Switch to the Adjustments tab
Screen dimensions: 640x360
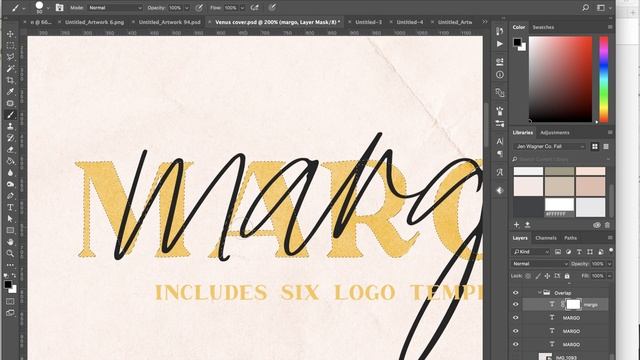(x=554, y=133)
